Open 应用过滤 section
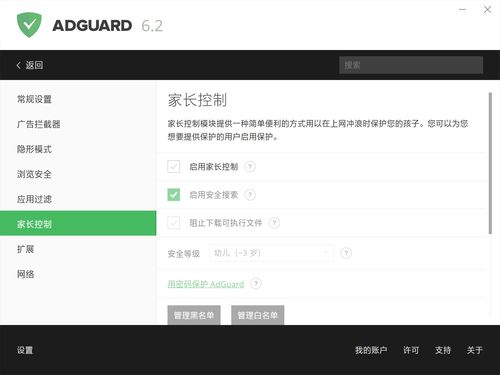Image resolution: width=500 pixels, height=375 pixels. [78, 199]
